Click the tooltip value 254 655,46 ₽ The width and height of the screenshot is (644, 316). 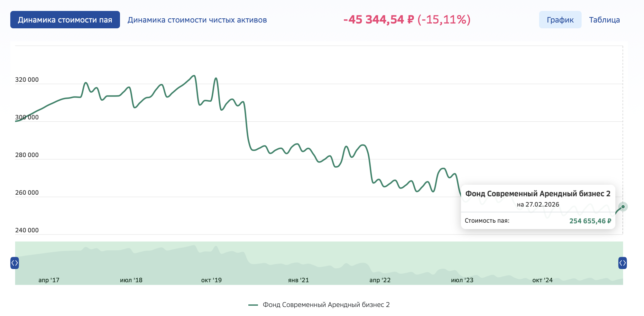(x=590, y=221)
